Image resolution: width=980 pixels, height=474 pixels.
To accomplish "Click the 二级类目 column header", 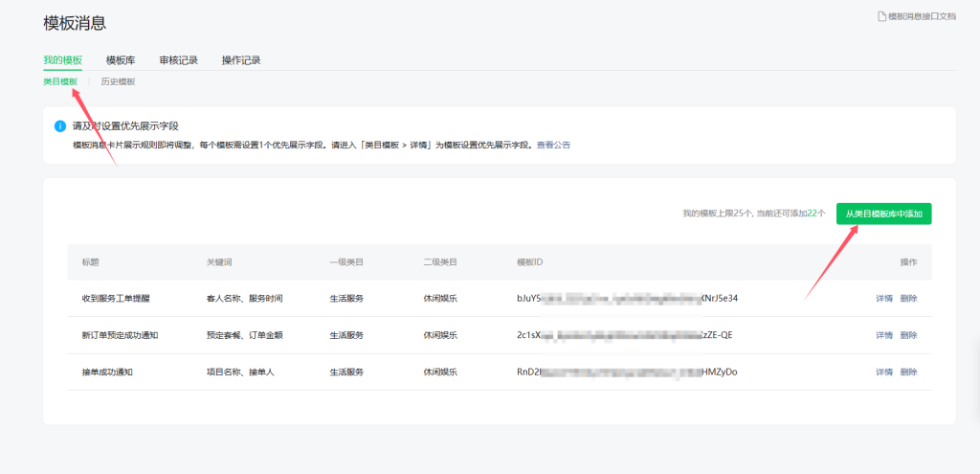I will pos(440,262).
